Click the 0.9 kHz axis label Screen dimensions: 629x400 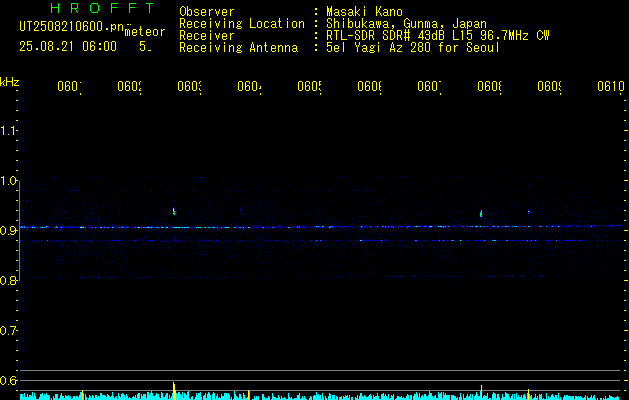[8, 231]
